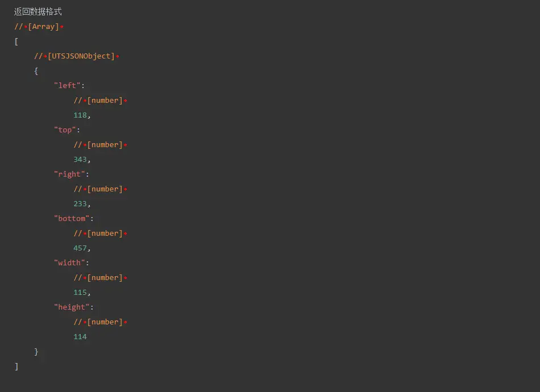Click the "width" key in the JSON
Screen dimensions: 540x392
(69, 263)
